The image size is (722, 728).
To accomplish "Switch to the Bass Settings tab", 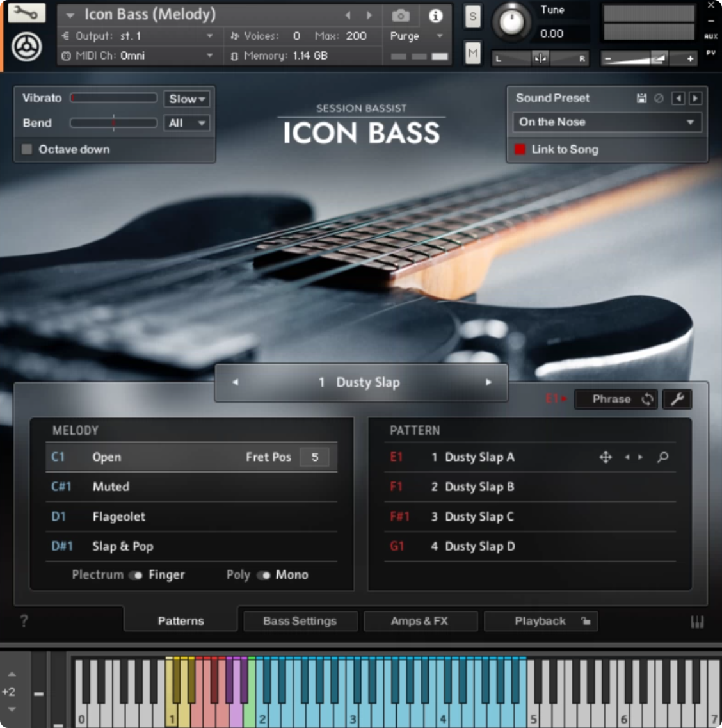I will tap(300, 621).
